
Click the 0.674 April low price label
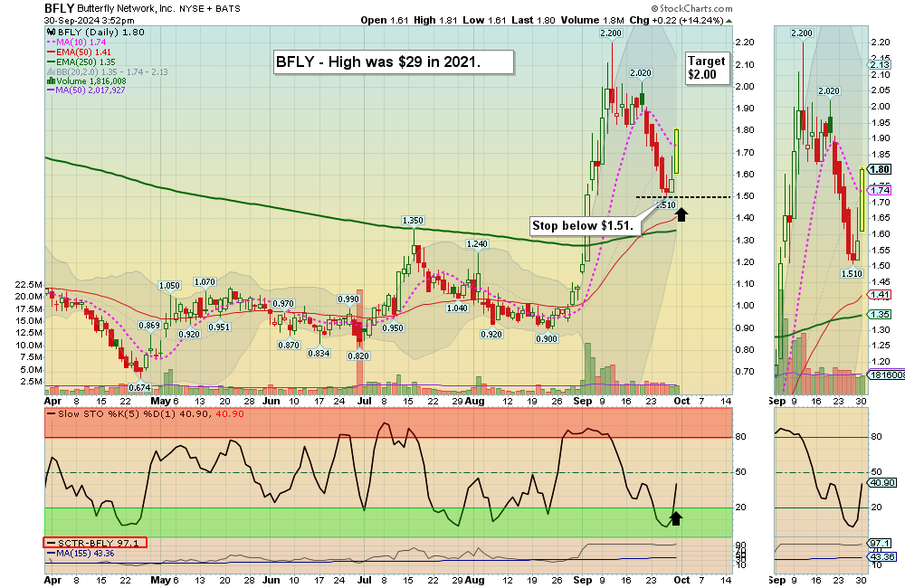pyautogui.click(x=138, y=388)
